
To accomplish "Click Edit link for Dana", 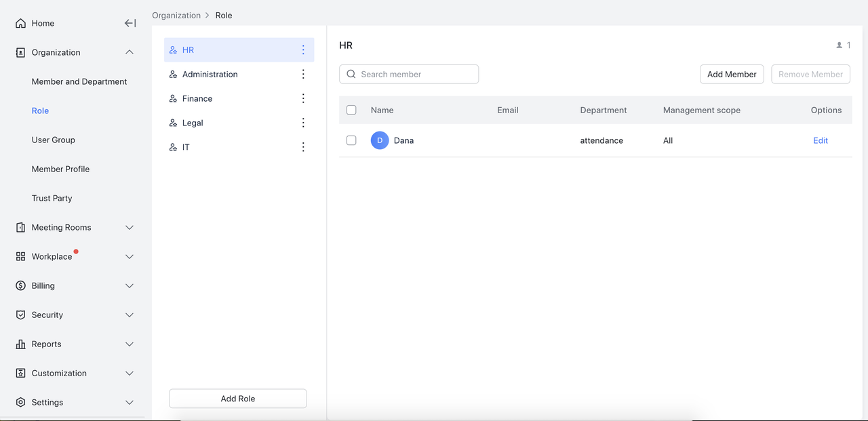I will tap(821, 140).
